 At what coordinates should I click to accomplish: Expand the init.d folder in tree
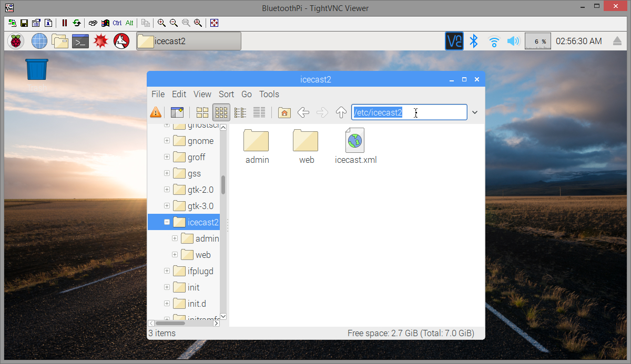(x=167, y=304)
